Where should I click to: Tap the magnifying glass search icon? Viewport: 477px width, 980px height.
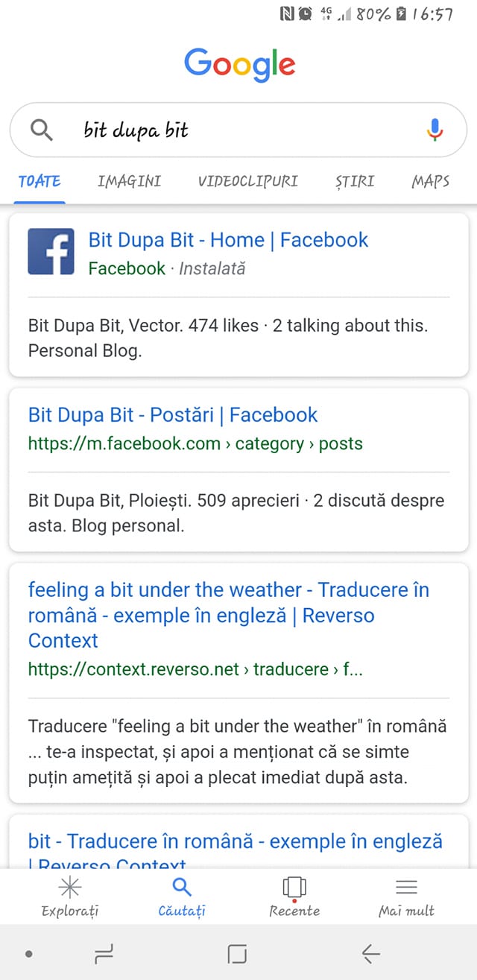(42, 130)
